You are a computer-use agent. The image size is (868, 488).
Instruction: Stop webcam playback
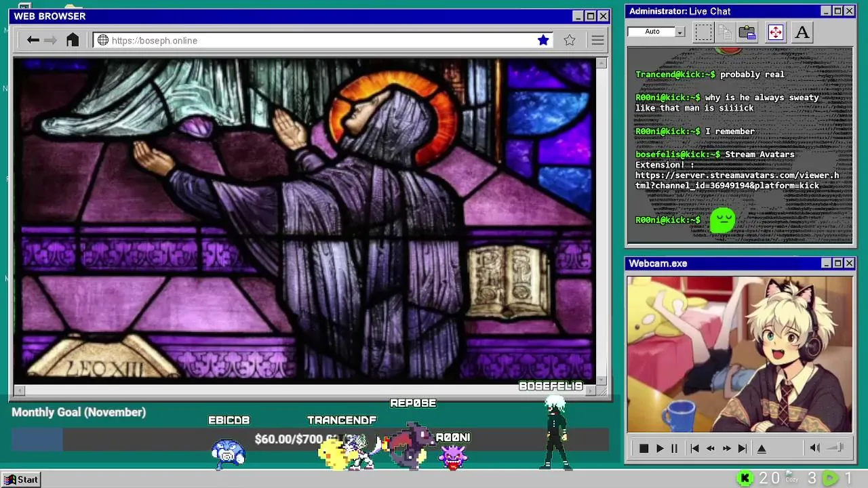tap(644, 448)
